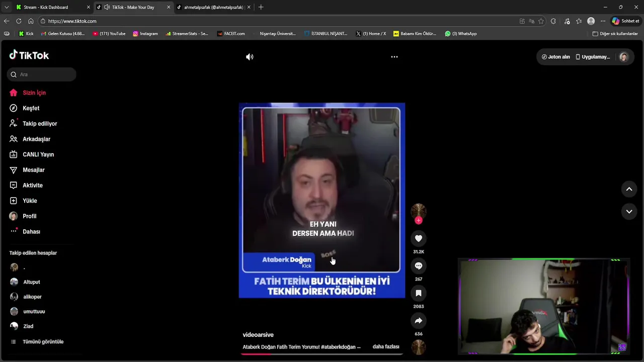Focus the Ara search field
The width and height of the screenshot is (644, 362).
42,74
